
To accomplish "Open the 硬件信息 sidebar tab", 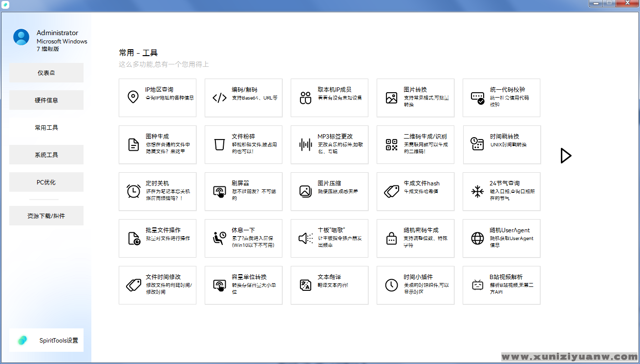I will [46, 100].
